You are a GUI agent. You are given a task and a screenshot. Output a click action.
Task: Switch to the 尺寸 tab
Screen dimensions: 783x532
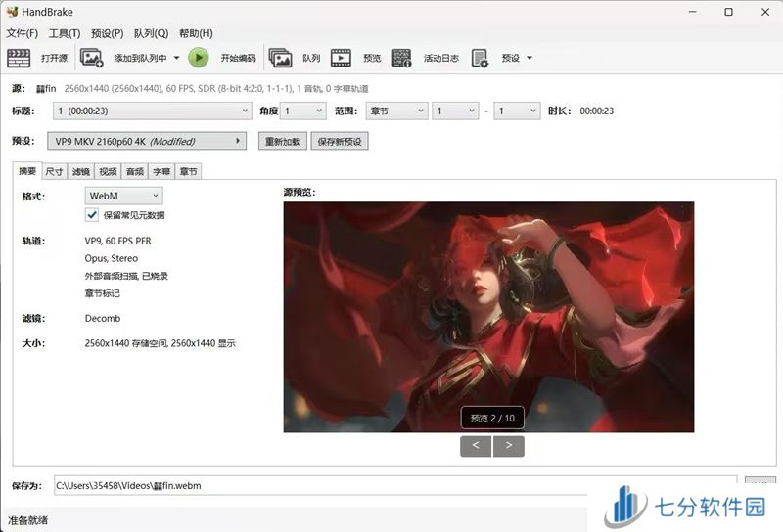[x=54, y=172]
